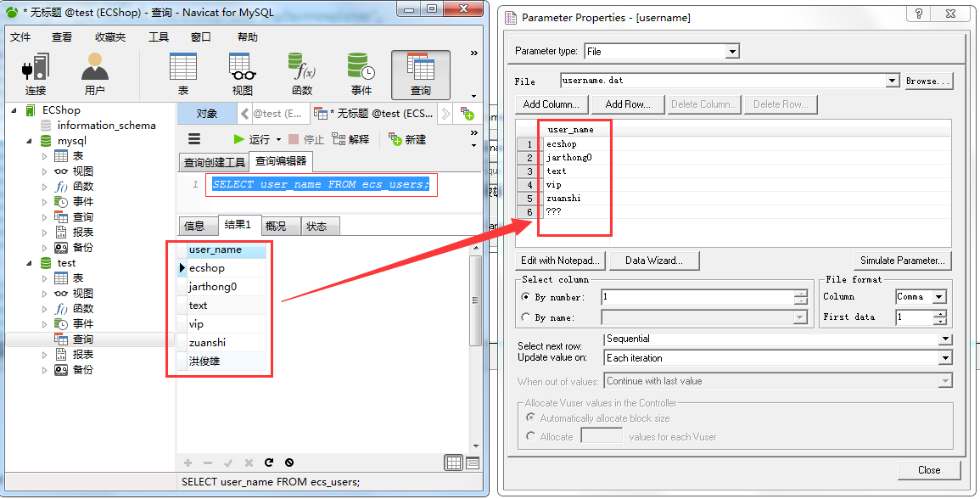Close the Parameter Properties dialog

pos(929,470)
